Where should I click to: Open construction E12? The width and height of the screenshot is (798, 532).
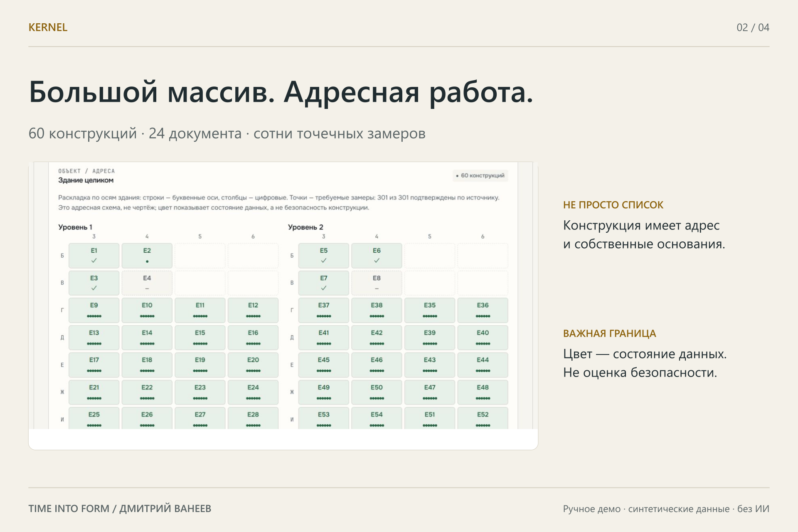click(253, 310)
